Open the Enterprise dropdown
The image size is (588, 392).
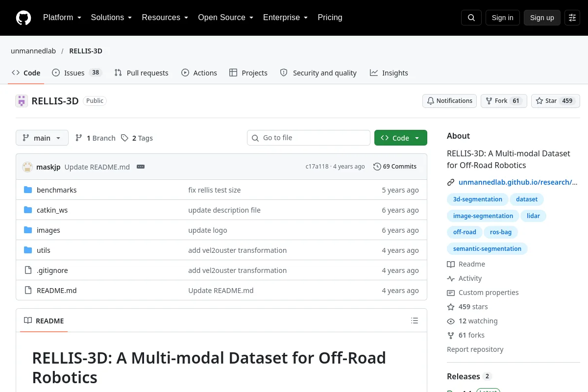point(285,18)
